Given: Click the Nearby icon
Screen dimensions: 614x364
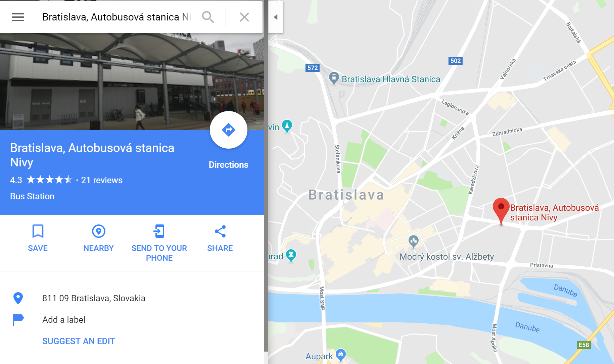Looking at the screenshot, I should (99, 231).
